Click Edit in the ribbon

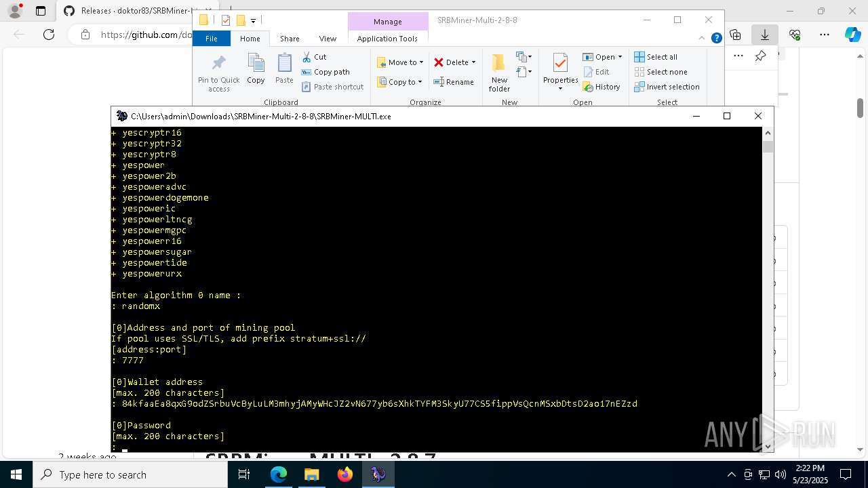(596, 72)
